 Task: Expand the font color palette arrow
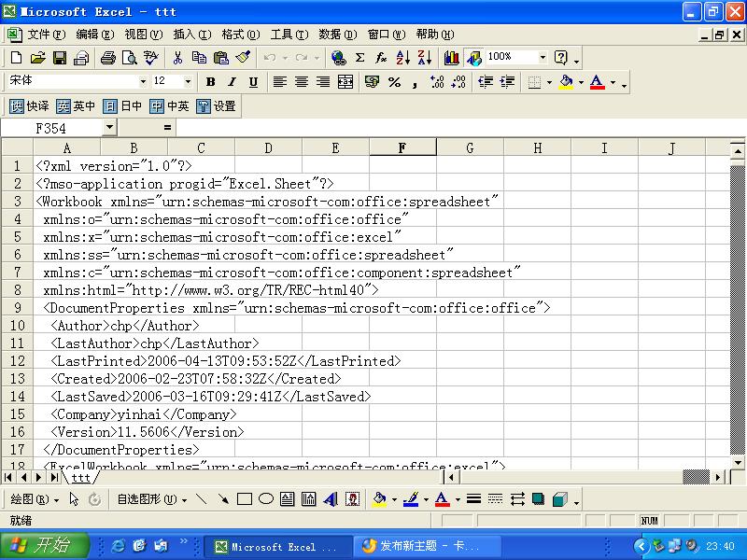613,82
